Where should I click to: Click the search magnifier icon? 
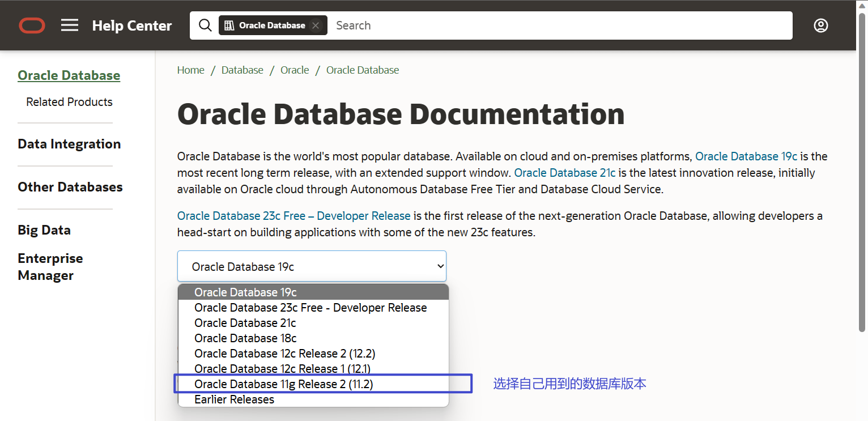pyautogui.click(x=205, y=25)
